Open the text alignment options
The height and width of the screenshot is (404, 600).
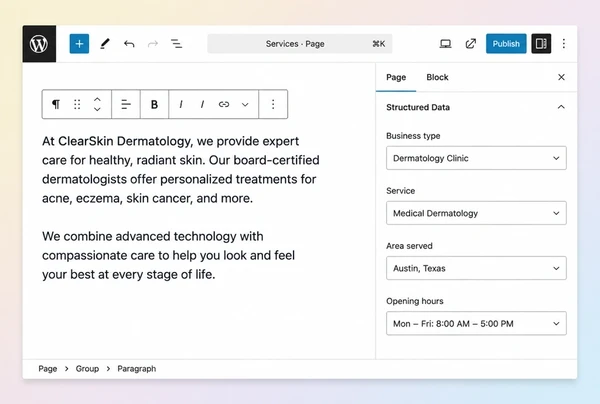(126, 104)
